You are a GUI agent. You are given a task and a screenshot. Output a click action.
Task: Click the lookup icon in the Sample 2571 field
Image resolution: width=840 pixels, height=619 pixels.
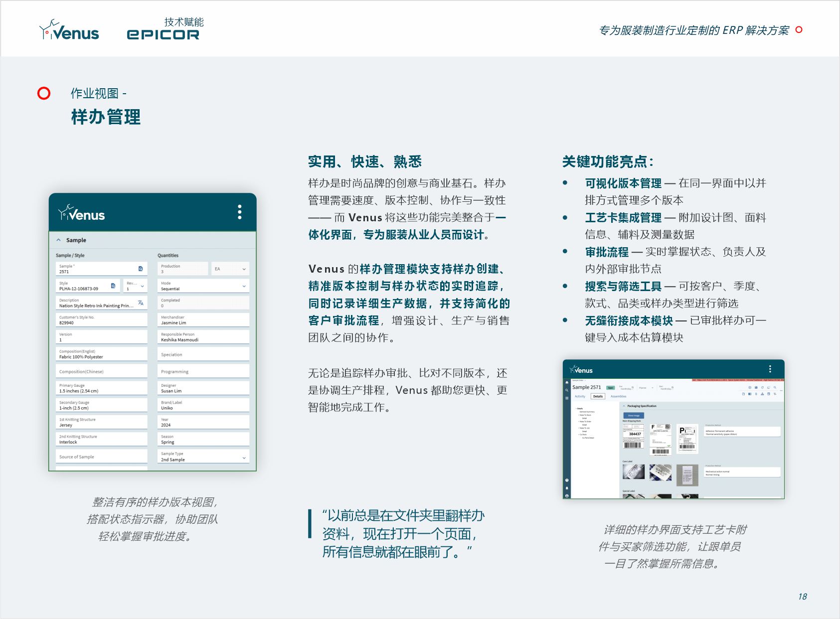pyautogui.click(x=141, y=269)
